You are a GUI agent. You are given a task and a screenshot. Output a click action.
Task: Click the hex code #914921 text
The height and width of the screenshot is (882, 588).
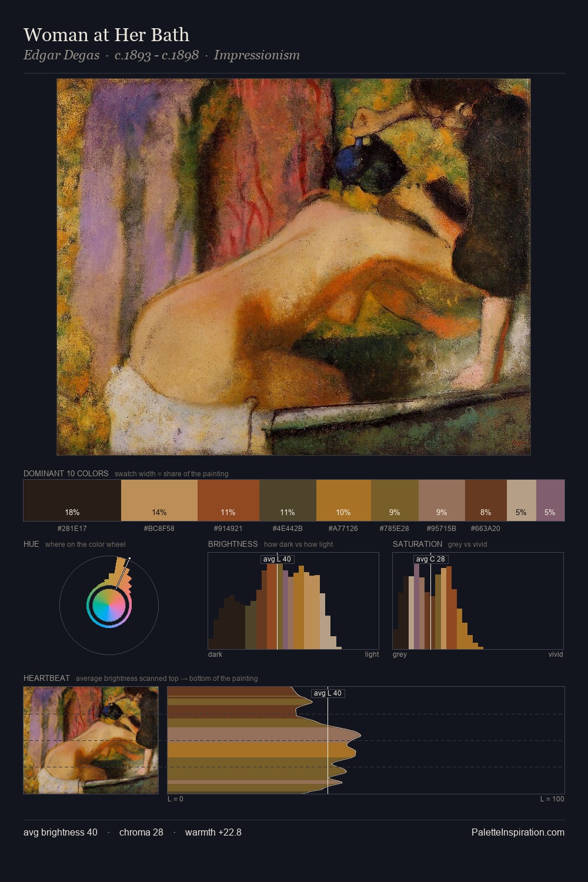(x=228, y=529)
